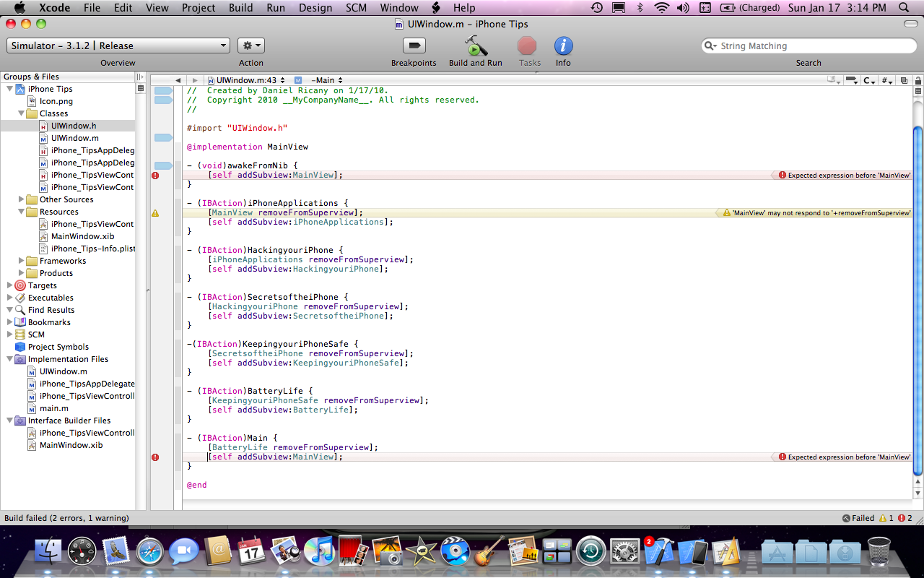This screenshot has width=924, height=578.
Task: Collapse the iPhone Tips project group
Action: pyautogui.click(x=9, y=89)
